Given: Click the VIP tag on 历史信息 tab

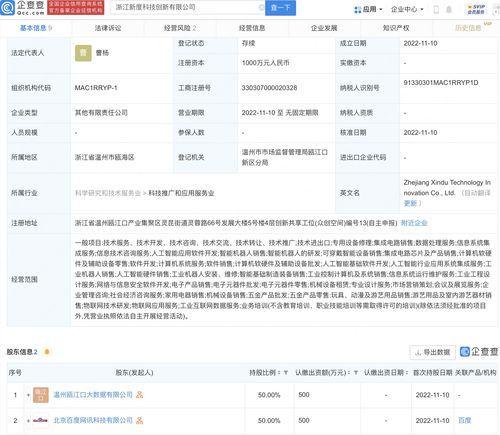Looking at the screenshot, I should pos(488,24).
